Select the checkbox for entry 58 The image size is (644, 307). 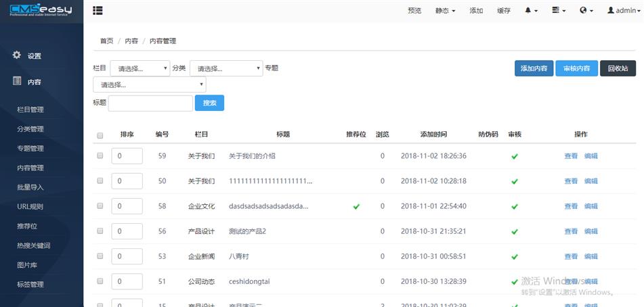click(100, 206)
